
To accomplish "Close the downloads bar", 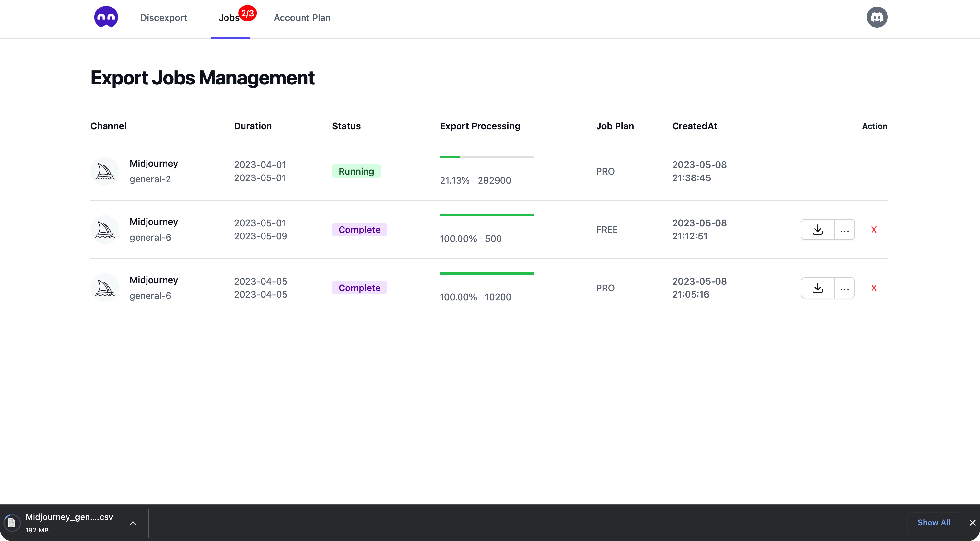I will coord(972,523).
